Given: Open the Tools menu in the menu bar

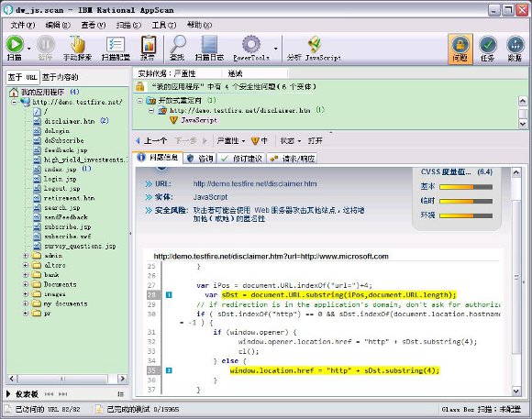Looking at the screenshot, I should [164, 25].
